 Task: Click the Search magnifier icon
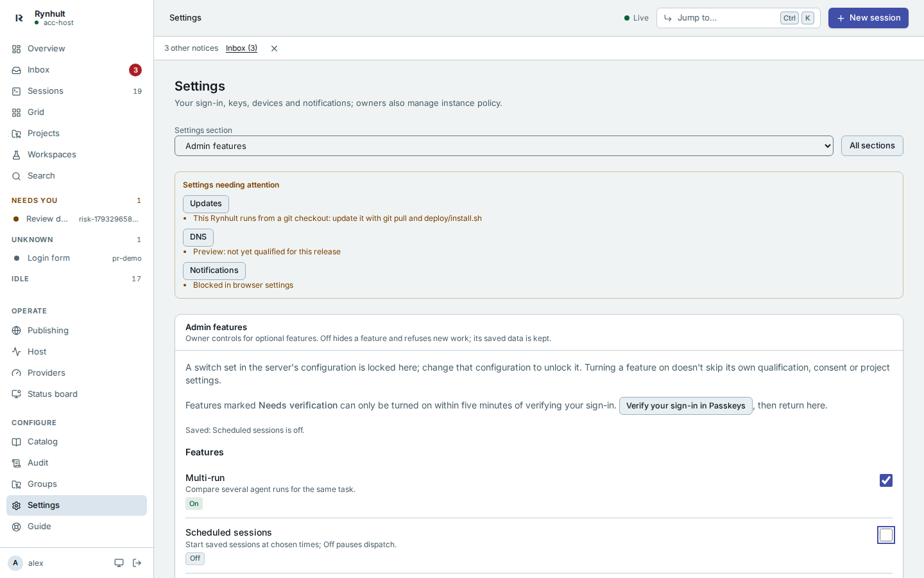click(17, 176)
